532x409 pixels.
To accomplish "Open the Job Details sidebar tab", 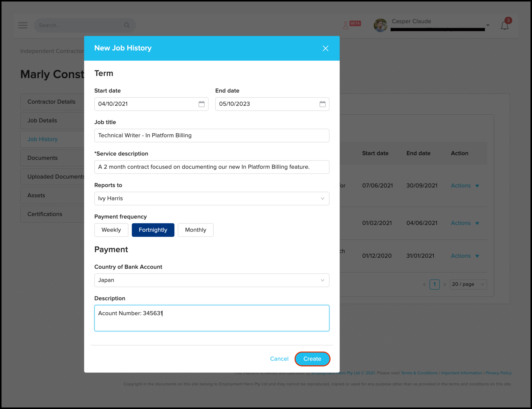I will (42, 120).
